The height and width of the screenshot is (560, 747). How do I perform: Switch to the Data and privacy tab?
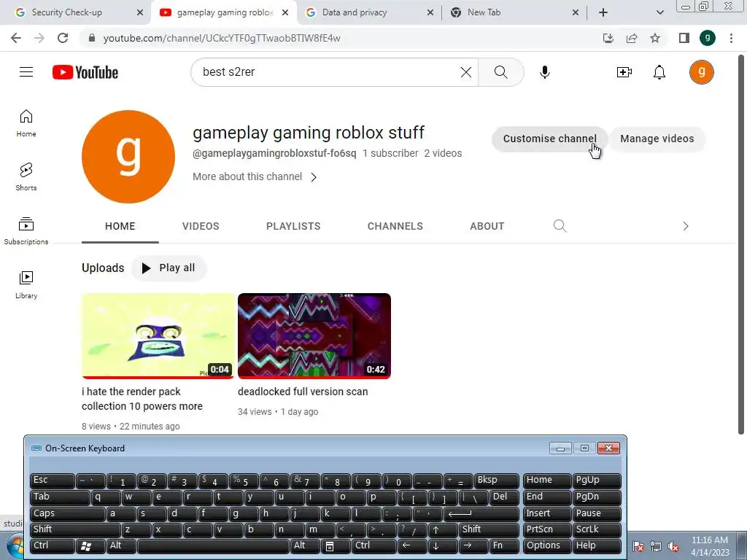355,12
